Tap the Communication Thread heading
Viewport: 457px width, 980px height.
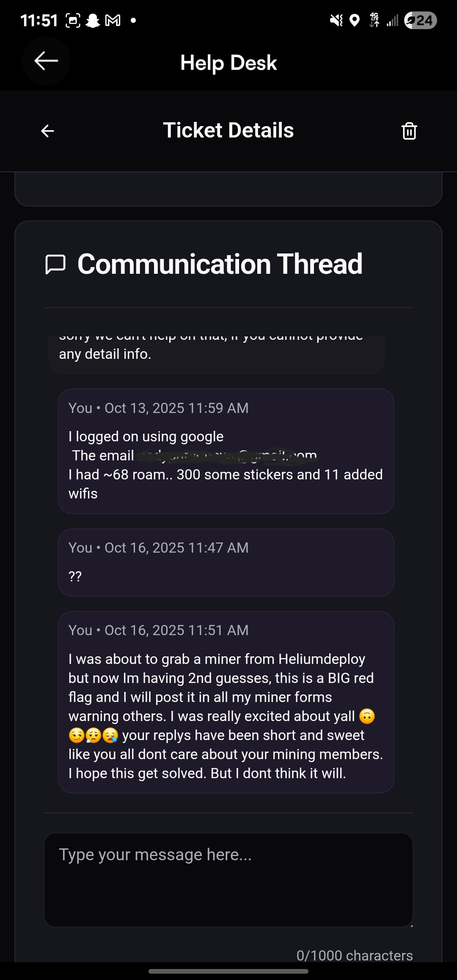point(220,264)
